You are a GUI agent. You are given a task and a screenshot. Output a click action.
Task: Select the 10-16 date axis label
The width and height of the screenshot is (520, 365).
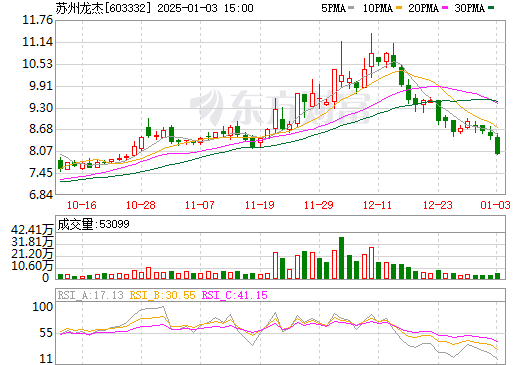click(x=82, y=205)
